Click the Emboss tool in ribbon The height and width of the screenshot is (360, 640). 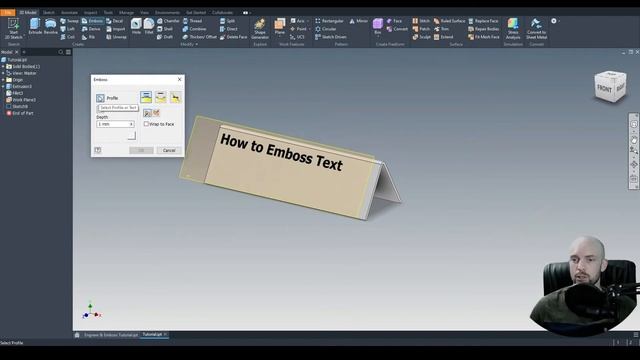92,21
